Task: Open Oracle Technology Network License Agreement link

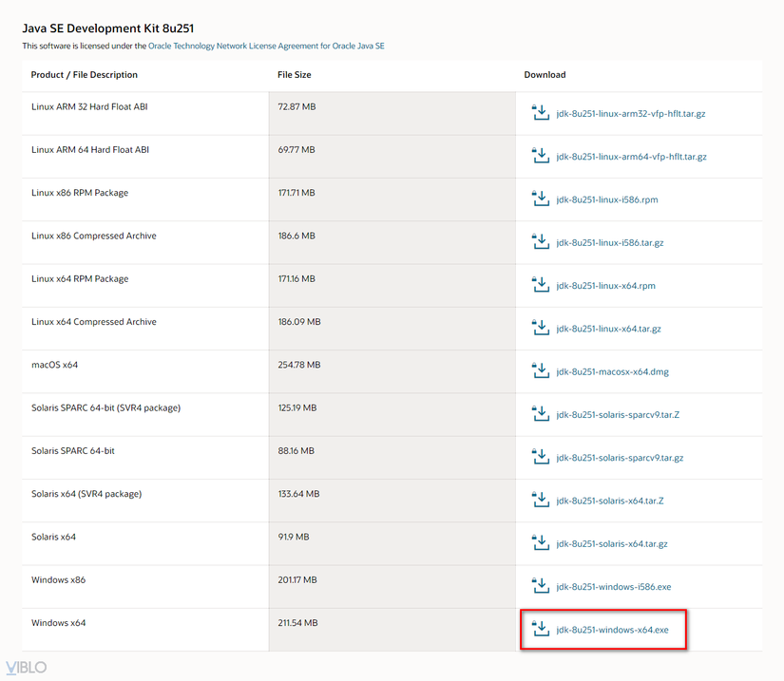Action: click(266, 46)
